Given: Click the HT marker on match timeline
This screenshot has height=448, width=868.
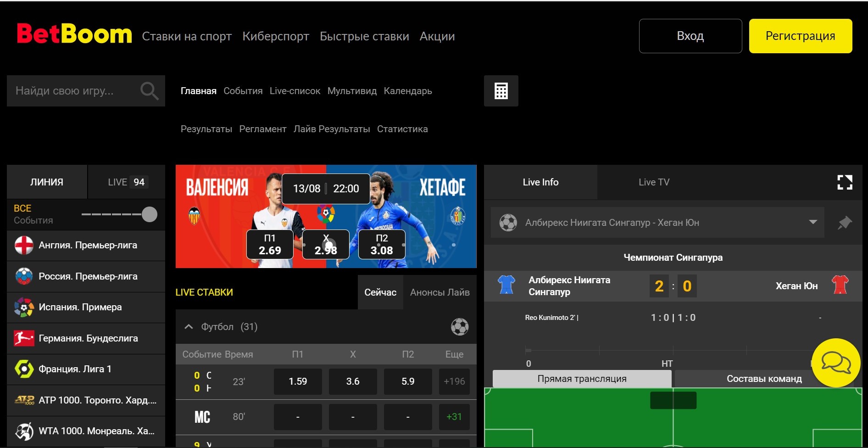Looking at the screenshot, I should click(x=667, y=364).
